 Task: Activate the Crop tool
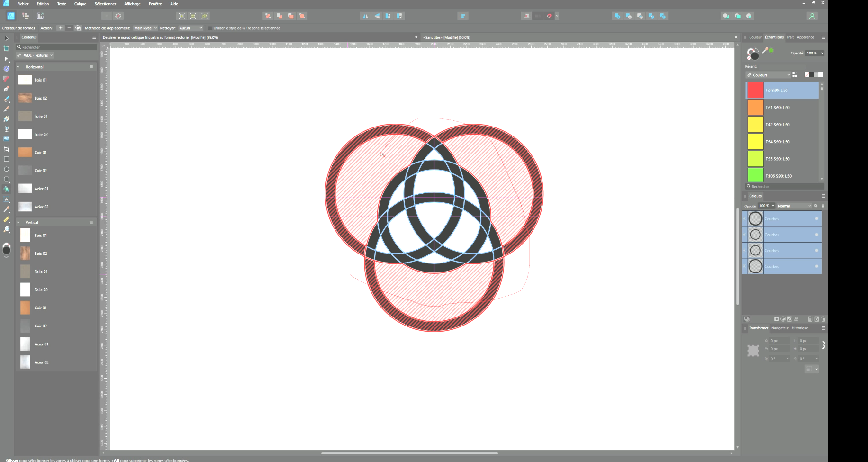point(7,149)
